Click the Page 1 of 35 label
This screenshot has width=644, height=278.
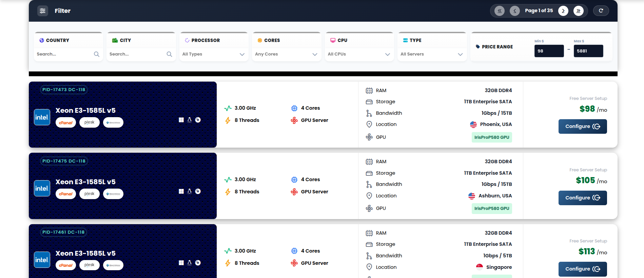coord(539,11)
